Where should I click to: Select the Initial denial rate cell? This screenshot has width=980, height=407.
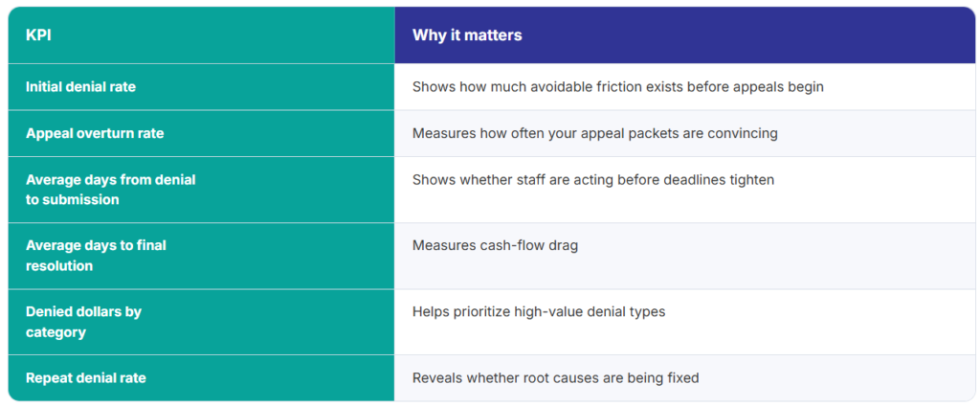tap(201, 87)
